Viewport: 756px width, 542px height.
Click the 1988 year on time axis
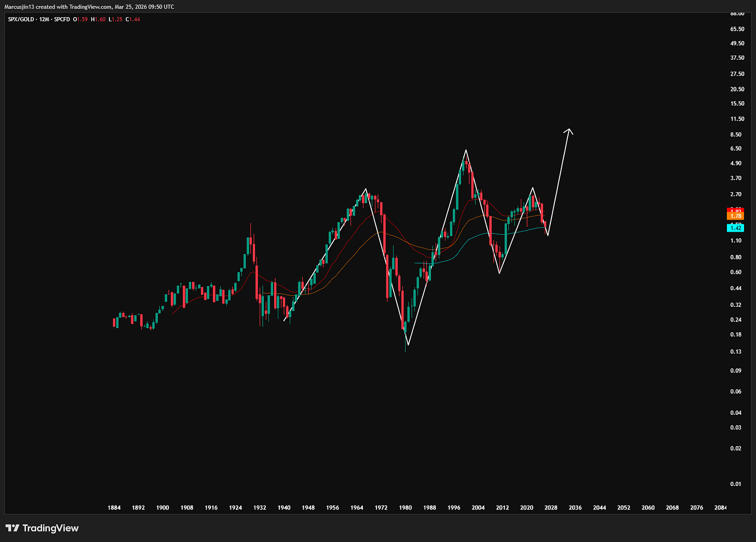[x=429, y=508]
